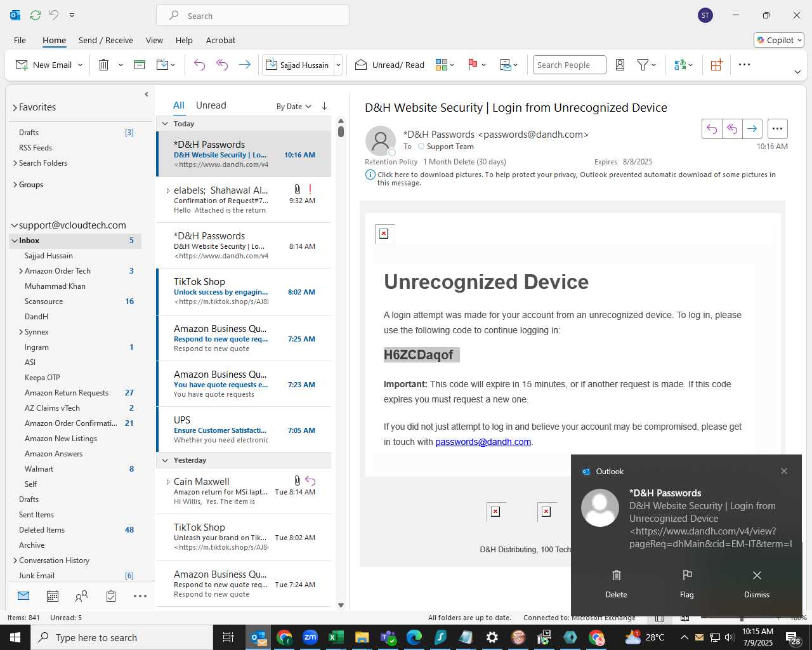Toggle sort order arrow in message list

(324, 106)
